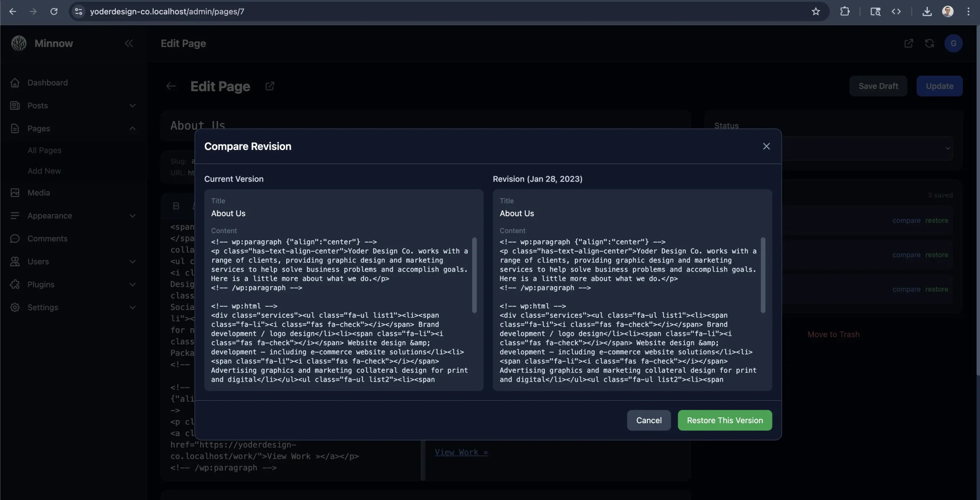Expand the Appearance submenu chevron
Image resolution: width=980 pixels, height=500 pixels.
(132, 216)
